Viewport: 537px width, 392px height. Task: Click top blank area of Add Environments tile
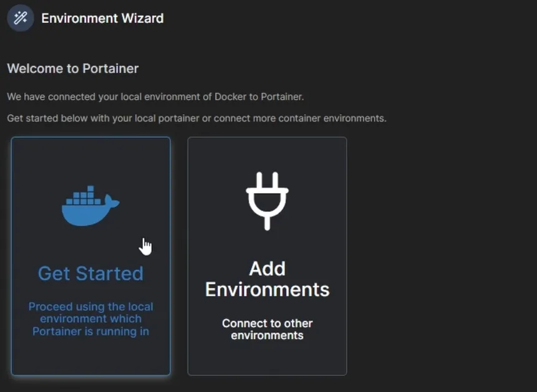click(267, 154)
